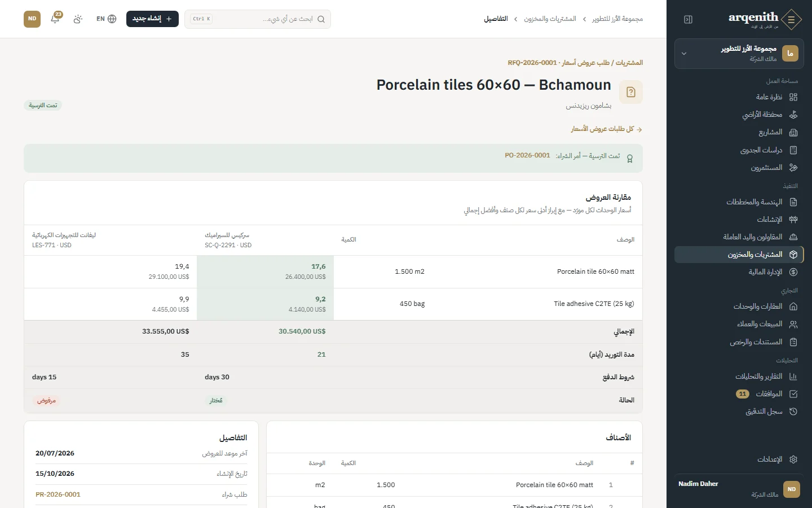This screenshot has height=508, width=812.
Task: Open Nadim Daher profile in sidebar
Action: tap(739, 489)
